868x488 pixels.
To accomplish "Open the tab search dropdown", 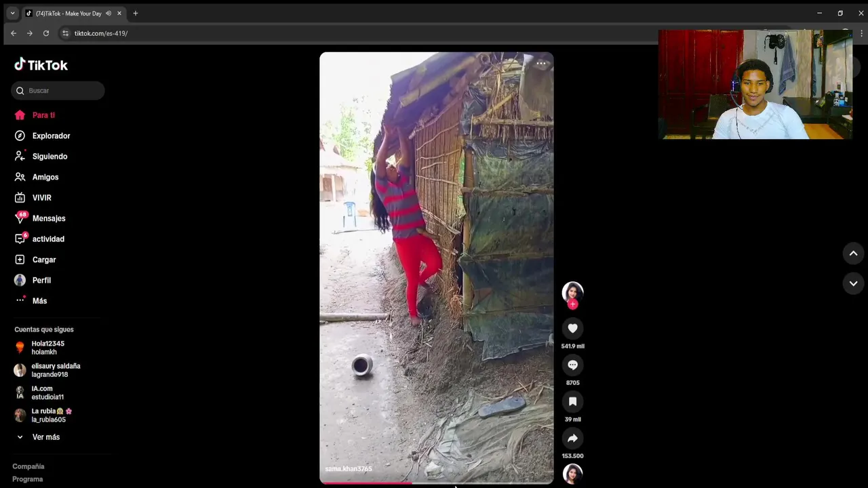I will tap(12, 14).
